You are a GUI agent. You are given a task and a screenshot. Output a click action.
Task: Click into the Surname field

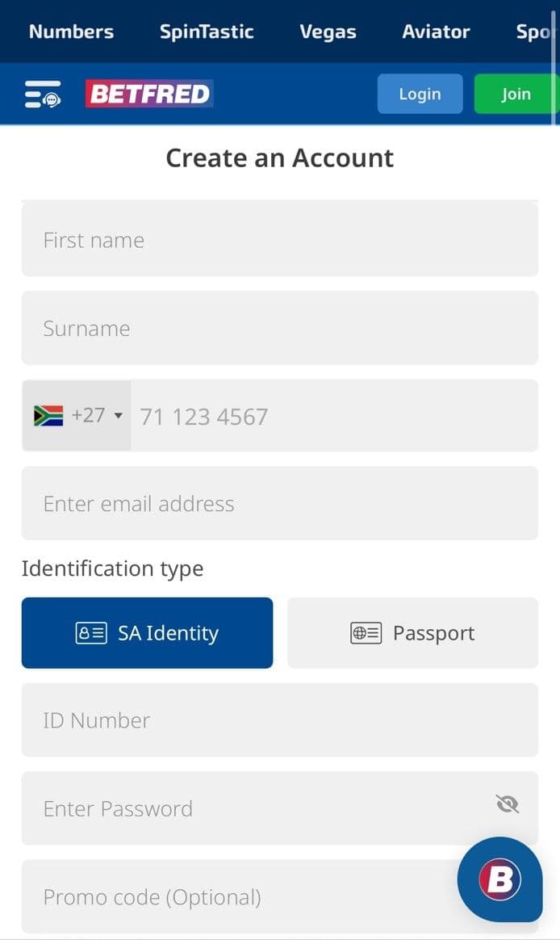[x=279, y=328]
